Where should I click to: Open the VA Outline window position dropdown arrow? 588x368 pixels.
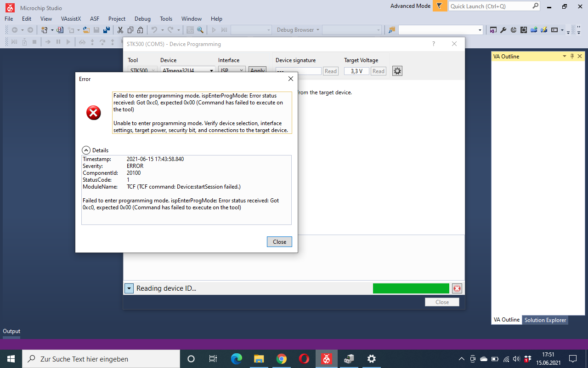(565, 56)
